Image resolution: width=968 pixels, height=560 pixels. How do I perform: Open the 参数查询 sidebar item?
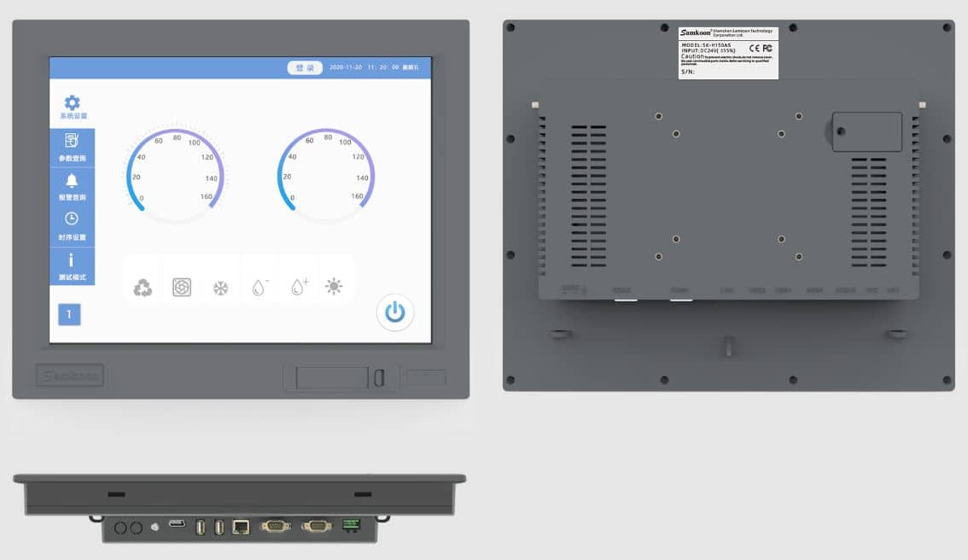point(72,146)
